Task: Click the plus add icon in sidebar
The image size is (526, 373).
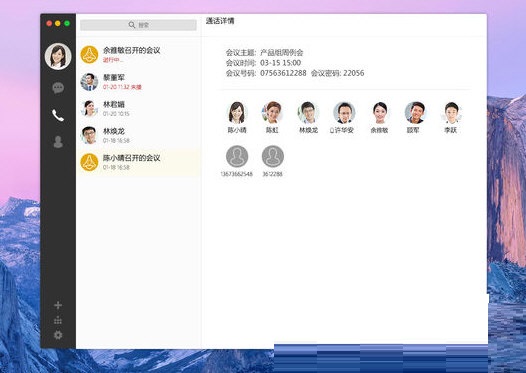Action: 58,305
